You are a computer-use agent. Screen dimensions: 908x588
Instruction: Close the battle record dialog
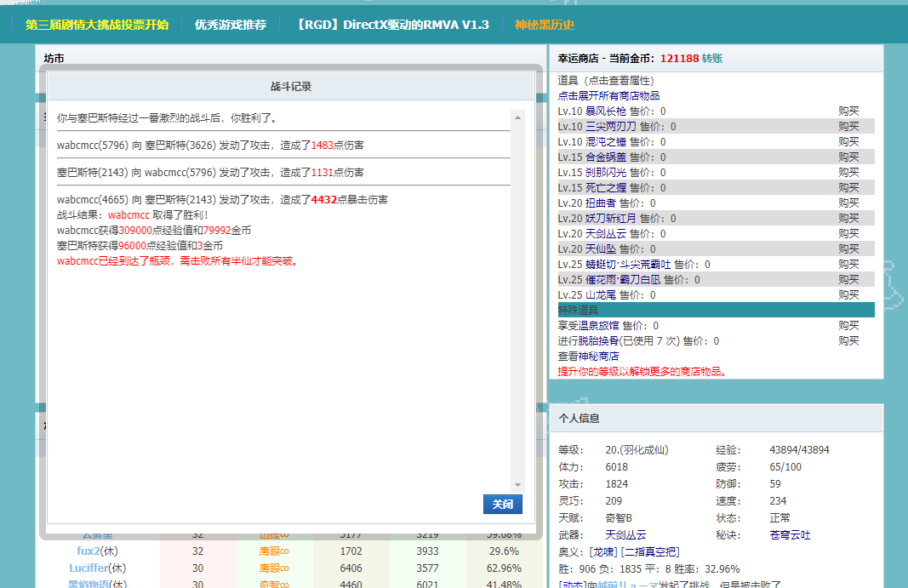pyautogui.click(x=502, y=504)
